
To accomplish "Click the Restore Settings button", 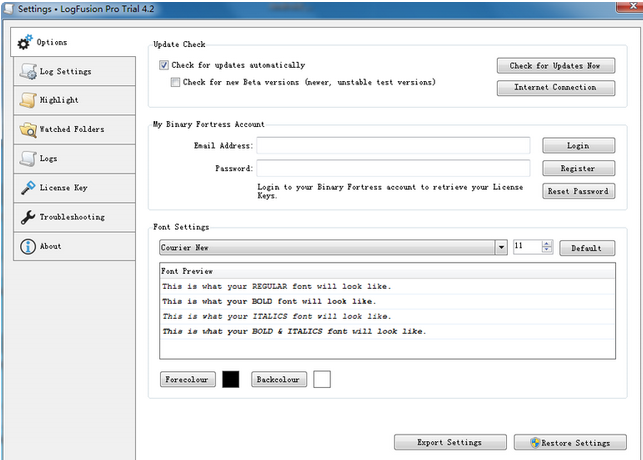I will point(570,442).
